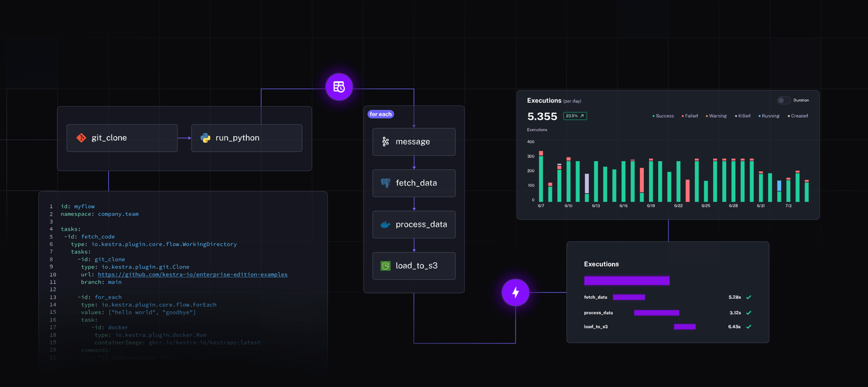Click the process_data purple duration bar
This screenshot has height=387, width=868.
[x=656, y=313]
